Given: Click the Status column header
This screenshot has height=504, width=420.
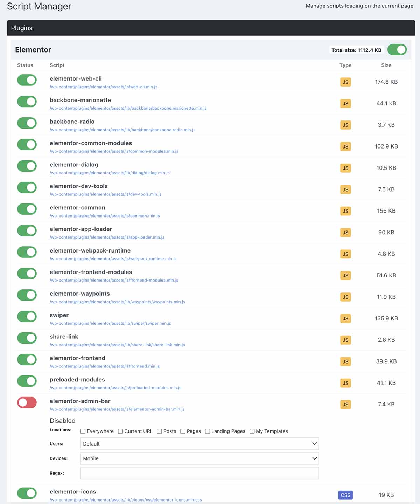Looking at the screenshot, I should pyautogui.click(x=25, y=65).
